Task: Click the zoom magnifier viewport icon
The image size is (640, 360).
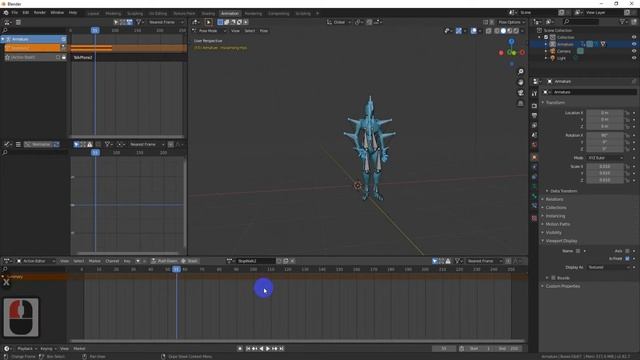Action: (x=520, y=72)
